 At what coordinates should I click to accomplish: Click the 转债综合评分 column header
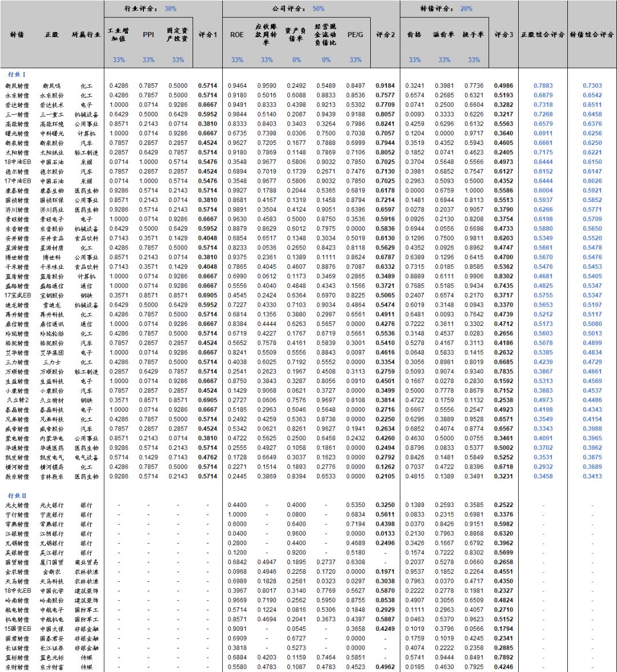592,35
